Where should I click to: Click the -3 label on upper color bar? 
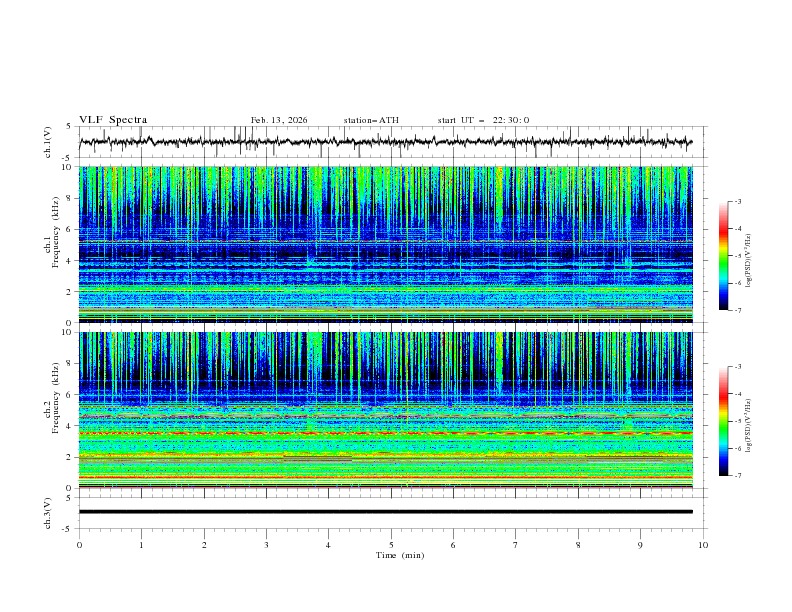pyautogui.click(x=738, y=202)
